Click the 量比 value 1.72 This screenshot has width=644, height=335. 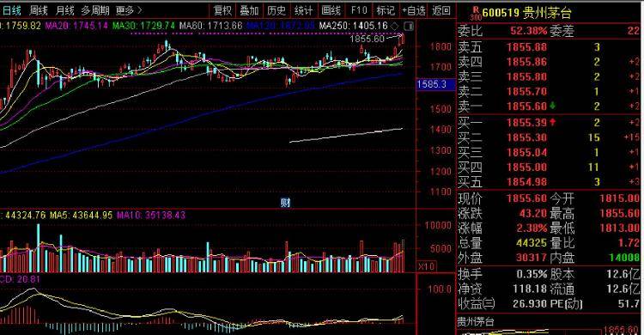(x=629, y=242)
